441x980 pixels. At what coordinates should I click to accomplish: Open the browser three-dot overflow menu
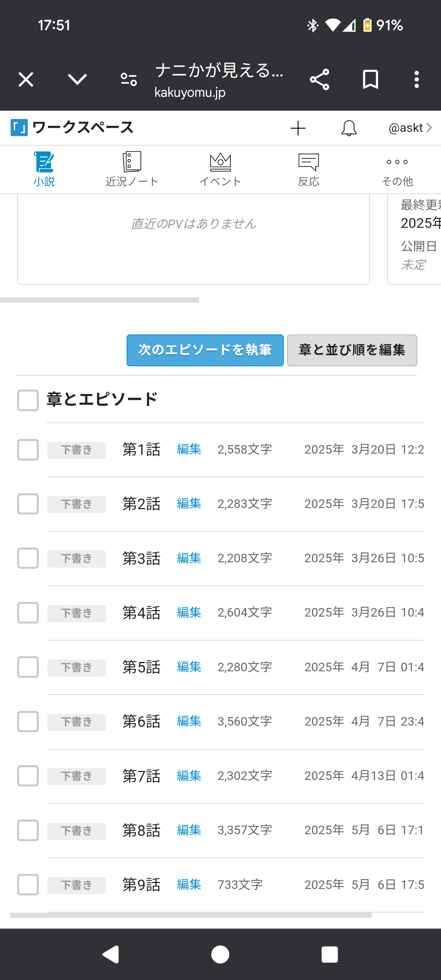(416, 80)
